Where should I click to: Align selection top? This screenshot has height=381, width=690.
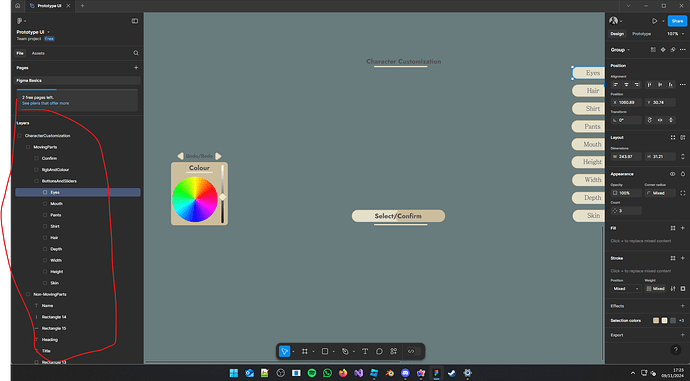(650, 84)
